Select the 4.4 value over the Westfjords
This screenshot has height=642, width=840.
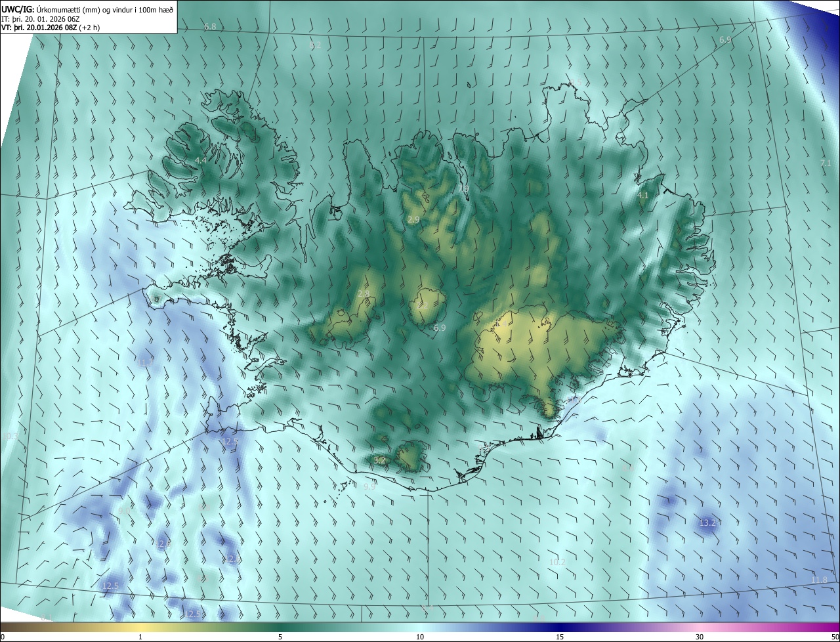[200, 160]
